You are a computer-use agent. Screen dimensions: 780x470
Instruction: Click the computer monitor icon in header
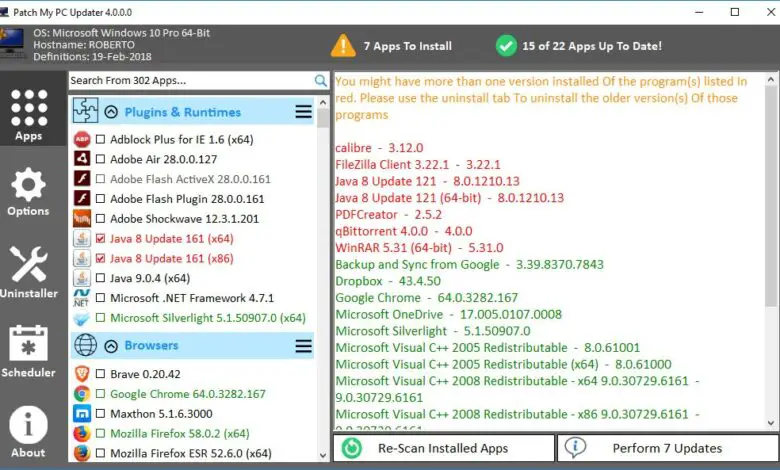tap(12, 43)
